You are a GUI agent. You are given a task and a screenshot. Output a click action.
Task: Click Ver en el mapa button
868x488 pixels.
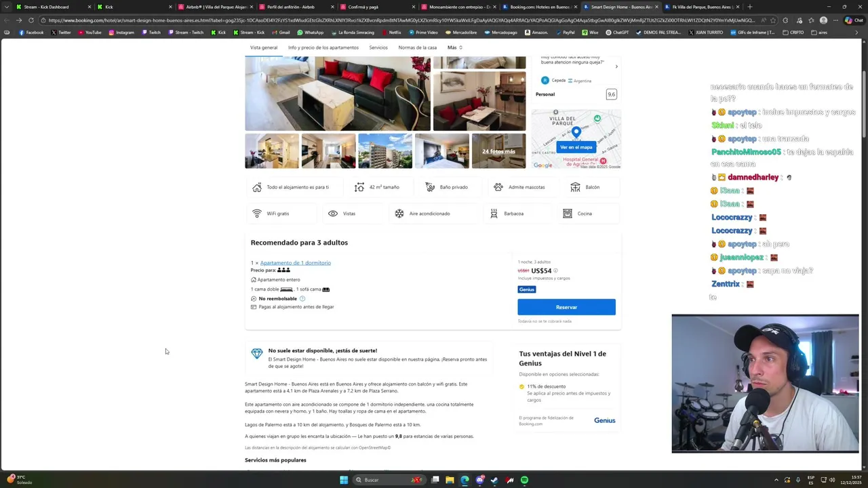[x=576, y=147]
